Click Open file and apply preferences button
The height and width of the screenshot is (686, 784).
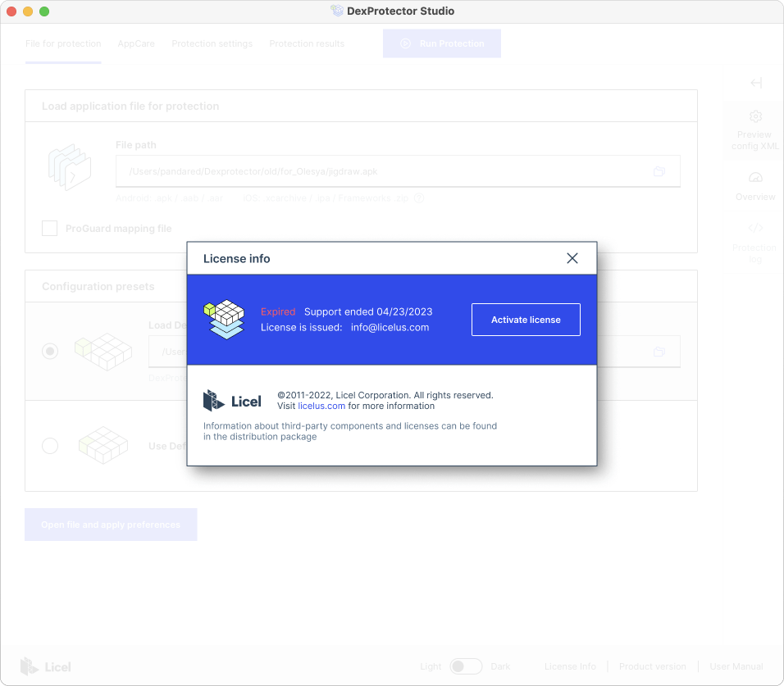click(111, 525)
